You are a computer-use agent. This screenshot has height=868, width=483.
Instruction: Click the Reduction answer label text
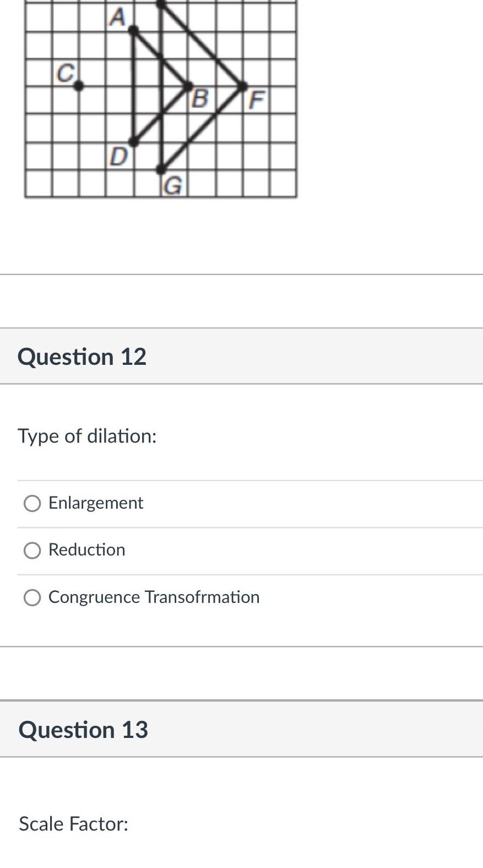[86, 549]
